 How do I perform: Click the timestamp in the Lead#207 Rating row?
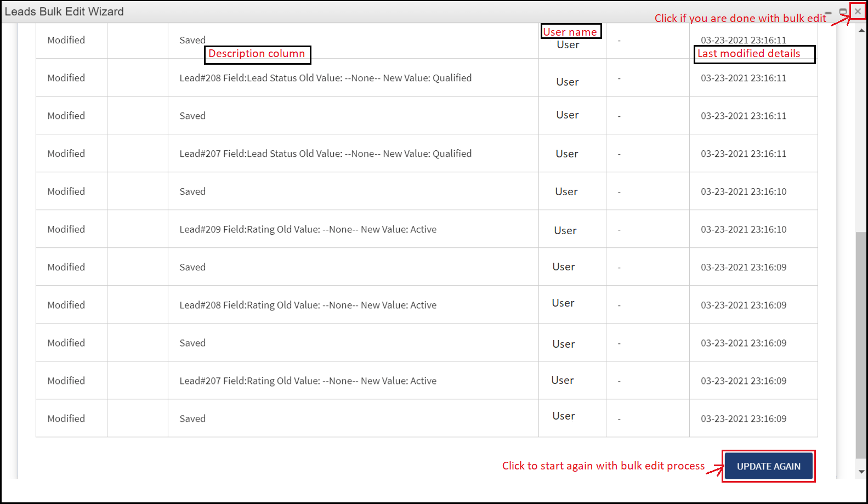pyautogui.click(x=744, y=381)
